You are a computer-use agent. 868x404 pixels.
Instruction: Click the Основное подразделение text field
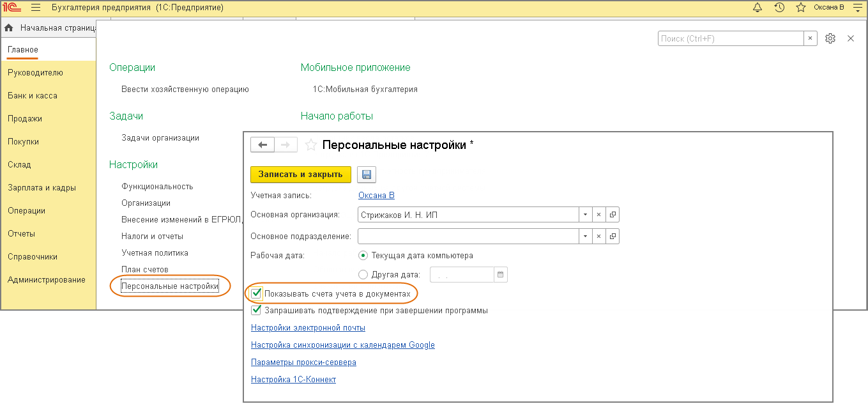[468, 237]
